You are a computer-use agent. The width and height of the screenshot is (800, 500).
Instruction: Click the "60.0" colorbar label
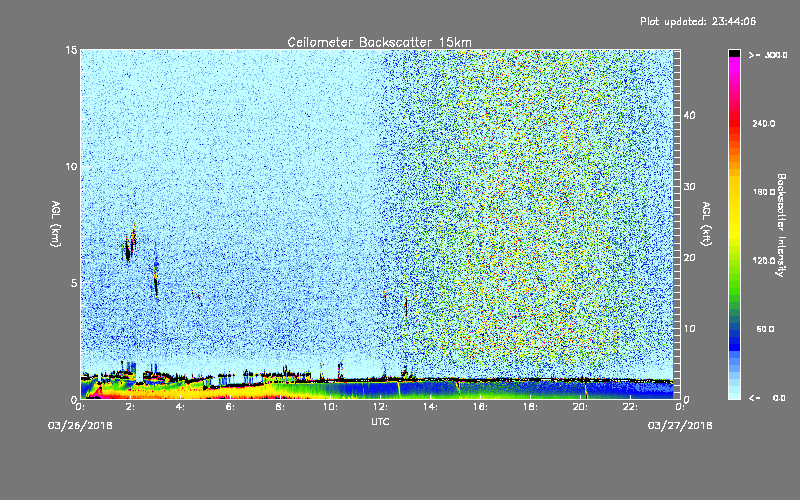click(x=765, y=329)
